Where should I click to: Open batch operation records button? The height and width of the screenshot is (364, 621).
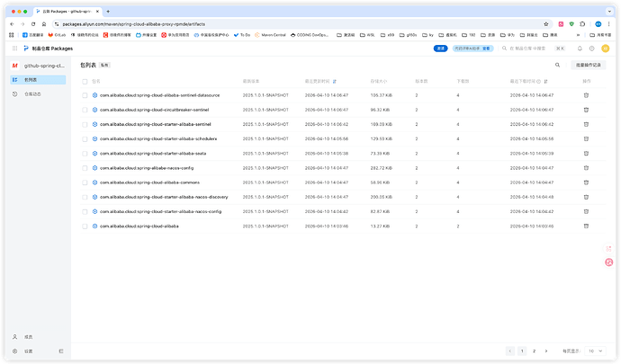point(588,65)
